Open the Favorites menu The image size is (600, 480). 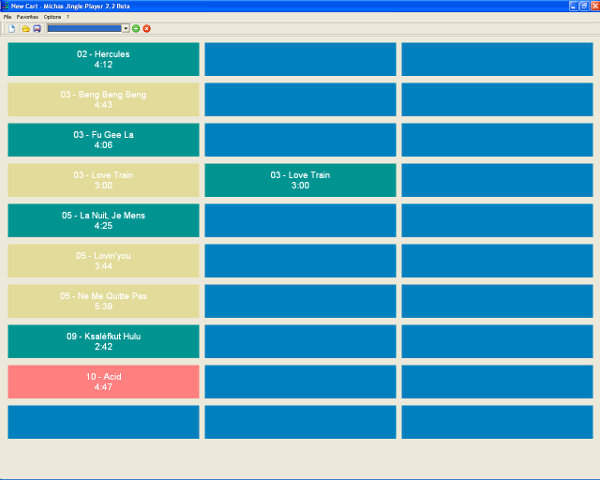(x=27, y=17)
